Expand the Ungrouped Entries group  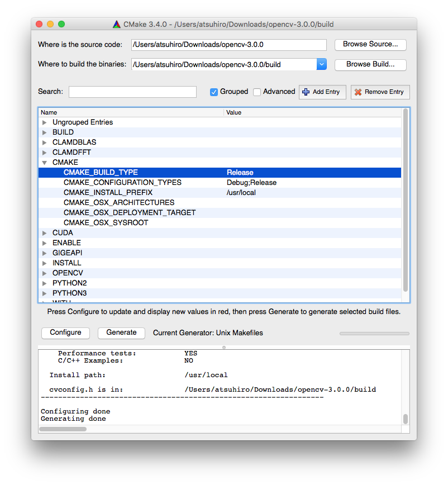tap(45, 122)
